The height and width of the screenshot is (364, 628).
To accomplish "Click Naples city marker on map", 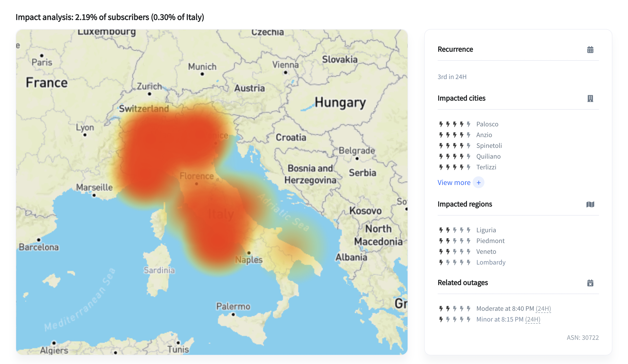I will (249, 253).
